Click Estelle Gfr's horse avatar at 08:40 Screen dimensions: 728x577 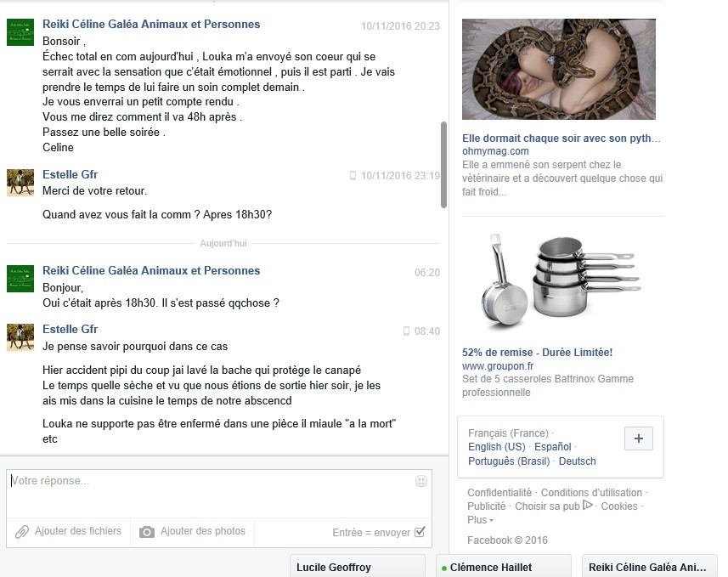click(20, 337)
